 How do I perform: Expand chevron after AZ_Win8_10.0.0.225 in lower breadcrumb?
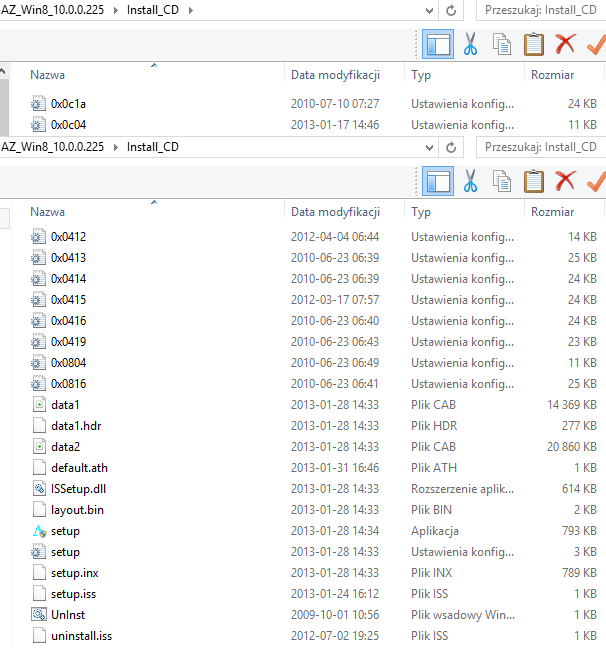click(116, 147)
